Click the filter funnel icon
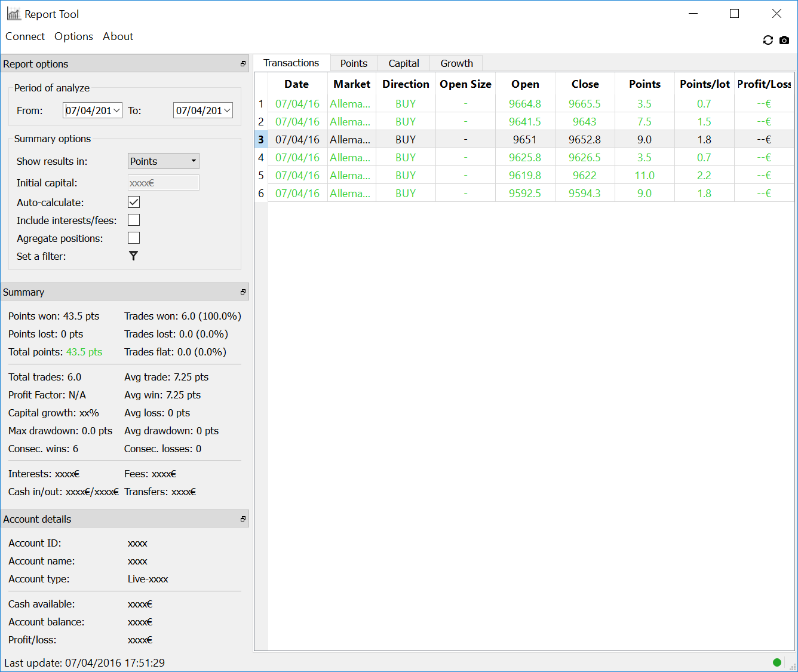798x672 pixels. tap(133, 256)
